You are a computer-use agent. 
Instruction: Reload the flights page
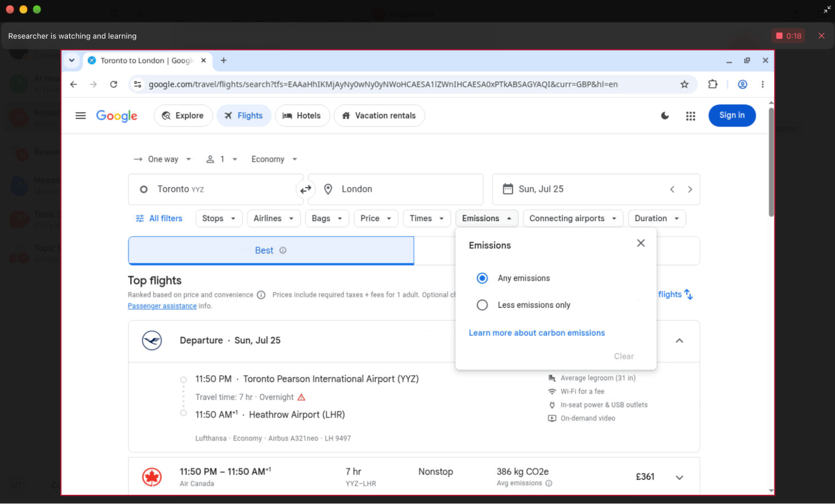coord(114,84)
